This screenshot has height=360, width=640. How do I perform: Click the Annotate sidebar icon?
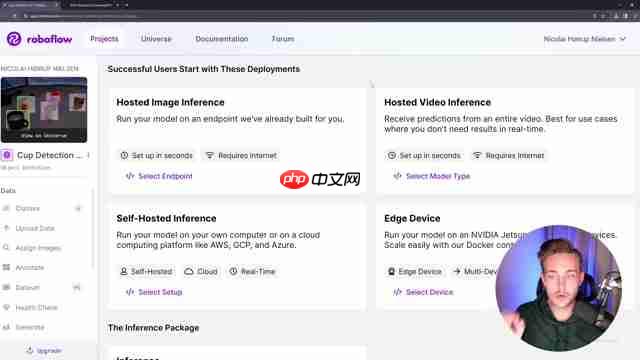click(7, 267)
